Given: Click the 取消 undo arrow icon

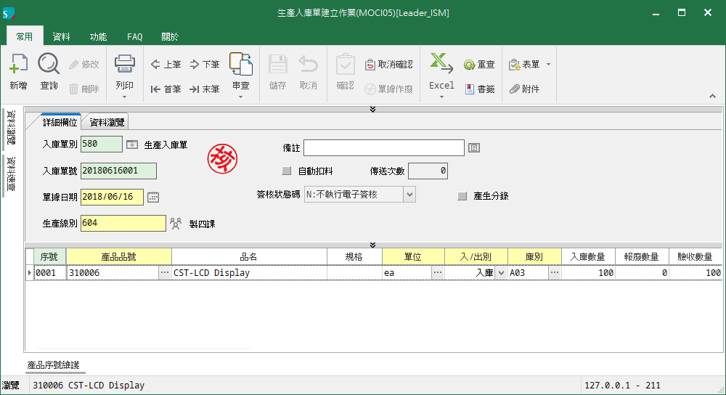Looking at the screenshot, I should (x=308, y=64).
